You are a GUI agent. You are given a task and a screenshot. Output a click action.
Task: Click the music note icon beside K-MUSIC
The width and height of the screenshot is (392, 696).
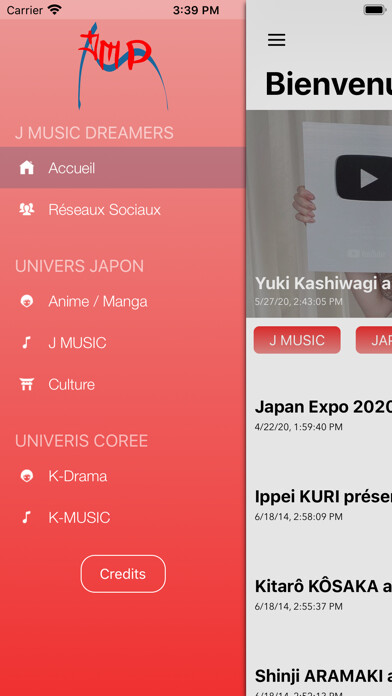click(27, 517)
